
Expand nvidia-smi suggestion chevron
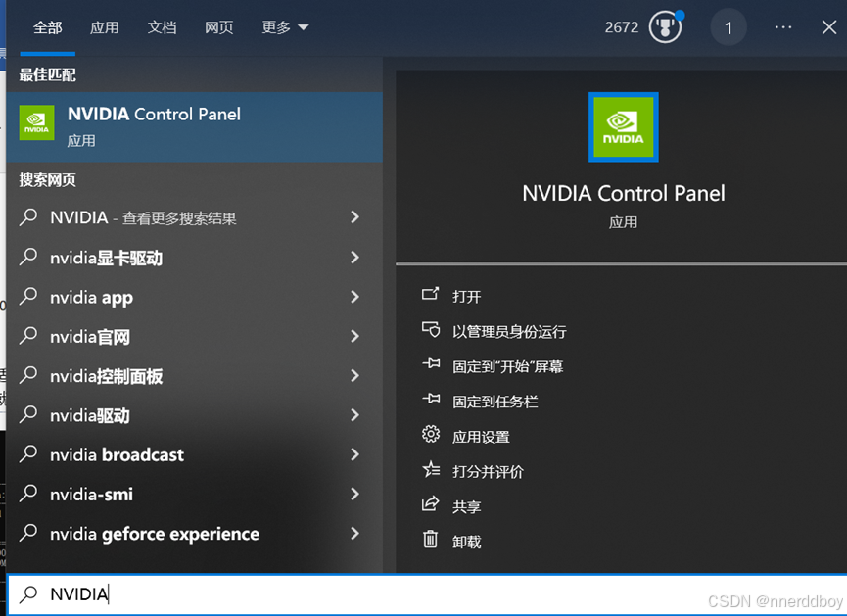[x=354, y=494]
